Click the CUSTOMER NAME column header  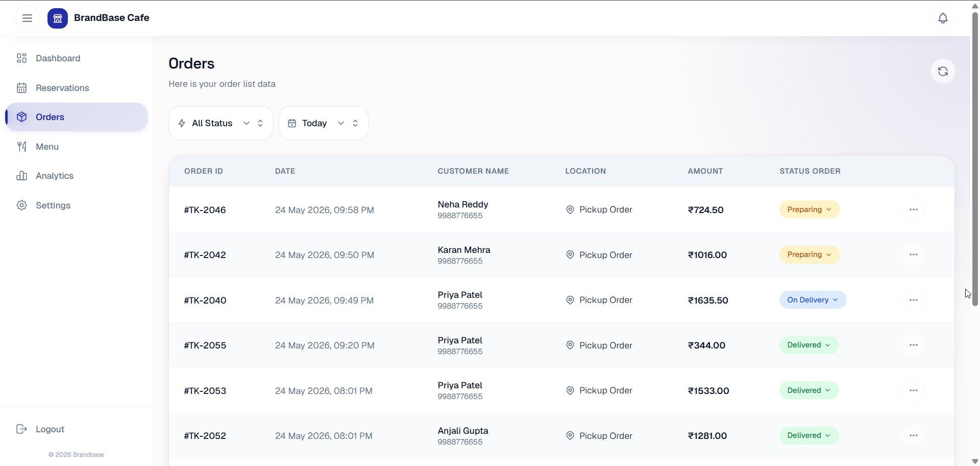click(473, 171)
